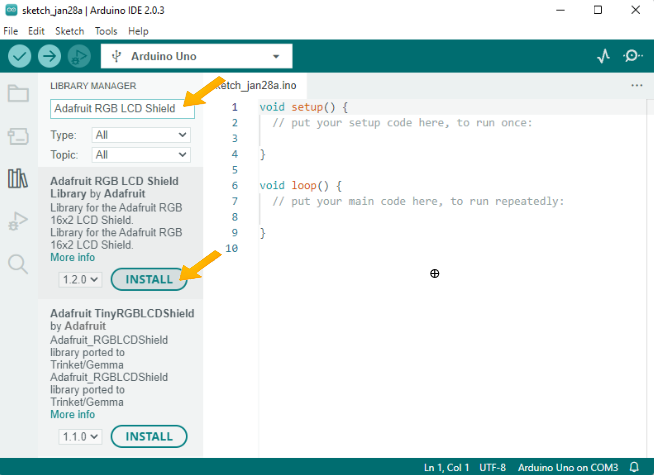Open the Search sidebar icon
Image resolution: width=654 pixels, height=475 pixels.
coord(18,264)
